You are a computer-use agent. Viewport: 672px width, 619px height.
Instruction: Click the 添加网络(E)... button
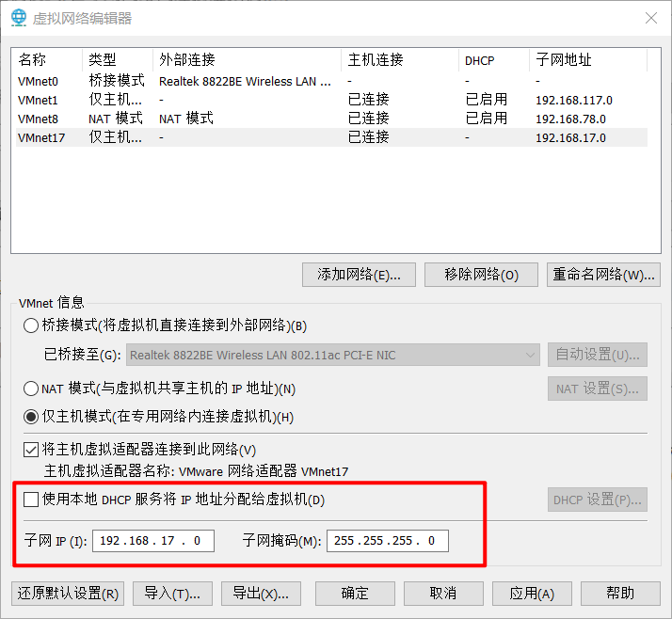point(359,275)
